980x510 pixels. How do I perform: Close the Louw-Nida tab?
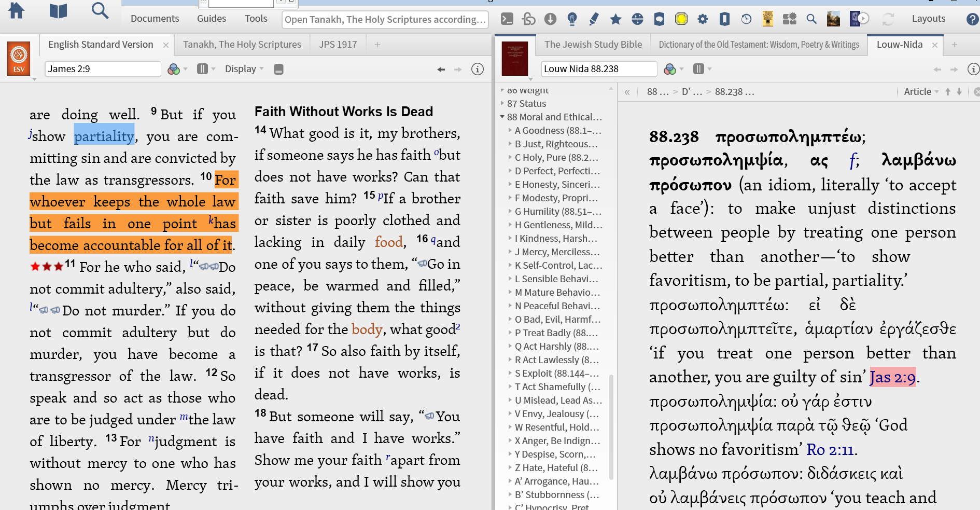(935, 45)
